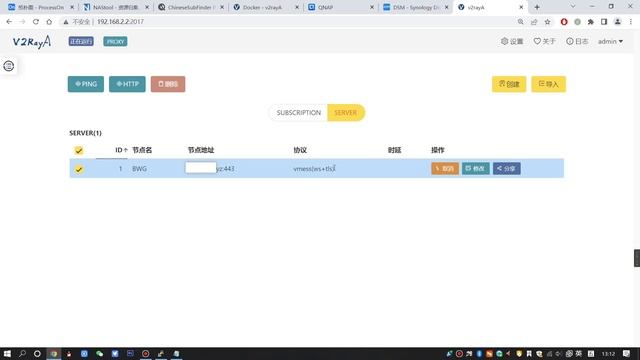Open the tab search chevron
640x360 pixels.
click(x=573, y=7)
